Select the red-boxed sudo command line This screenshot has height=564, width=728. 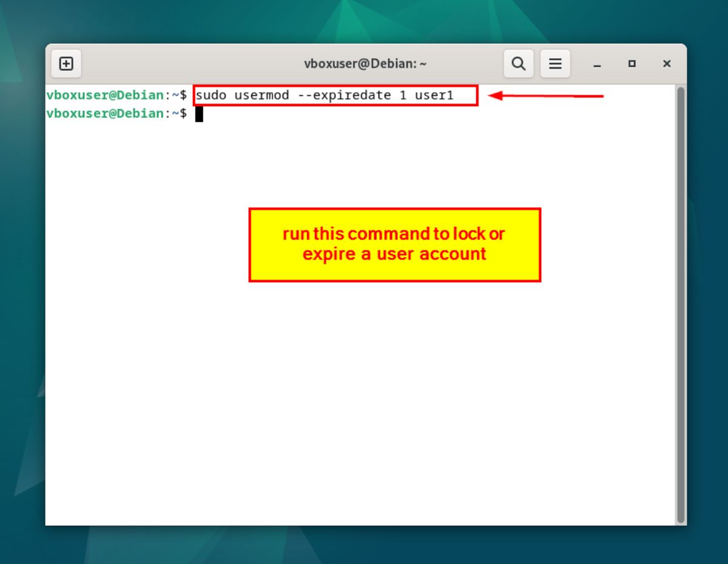click(x=334, y=95)
